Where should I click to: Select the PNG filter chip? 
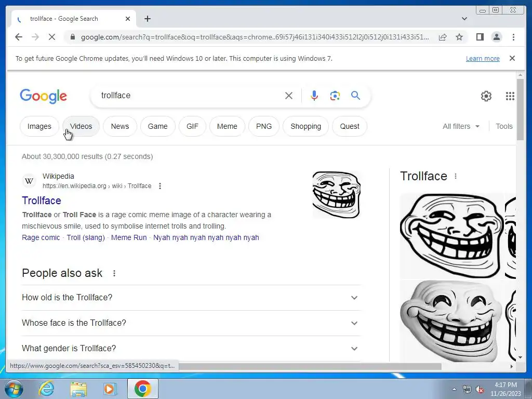tap(263, 126)
